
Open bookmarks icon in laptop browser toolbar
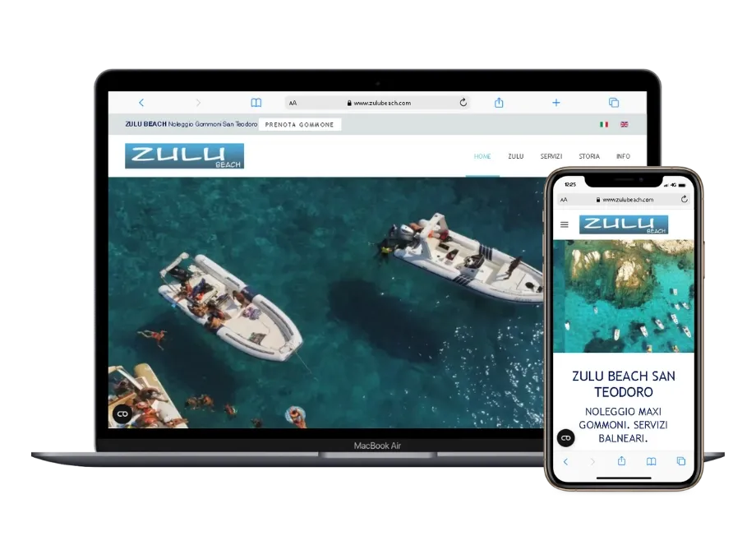[x=256, y=103]
